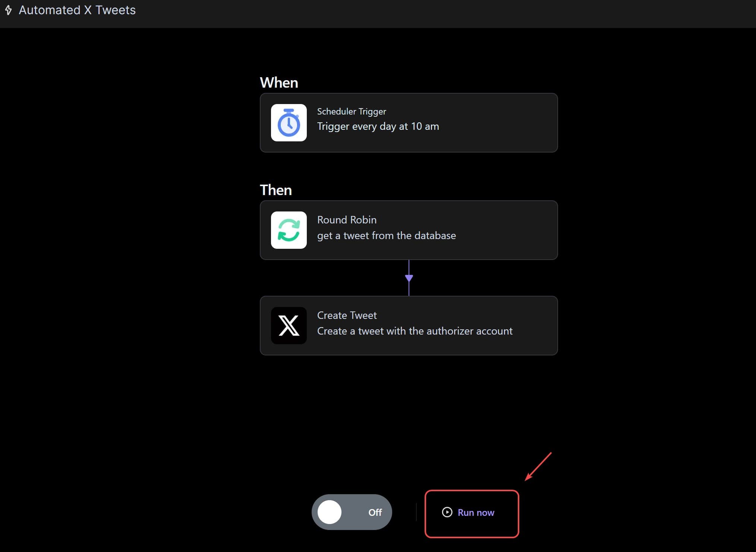This screenshot has width=756, height=552.
Task: Open the Scheduler Trigger step card
Action: coord(409,123)
